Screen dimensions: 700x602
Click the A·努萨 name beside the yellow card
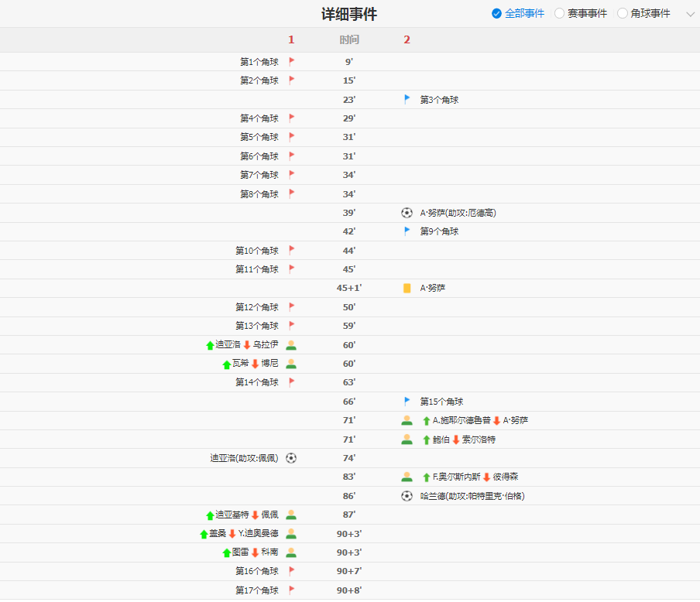pyautogui.click(x=433, y=288)
